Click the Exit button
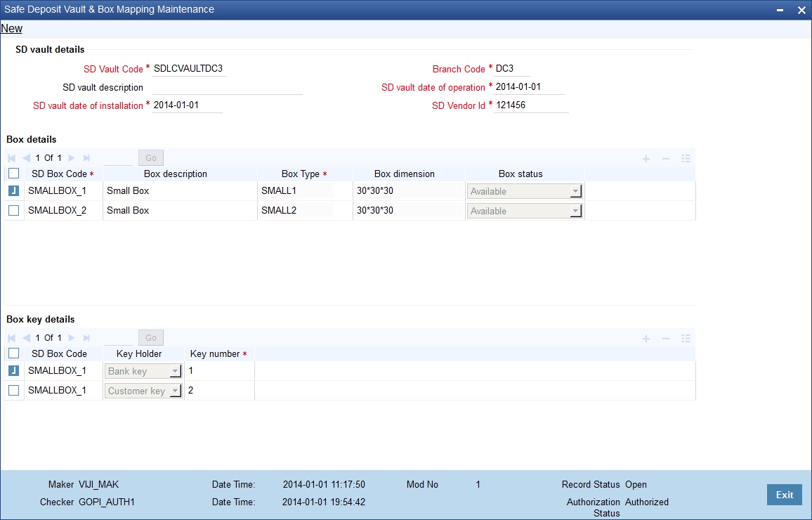Image resolution: width=812 pixels, height=520 pixels. (785, 495)
